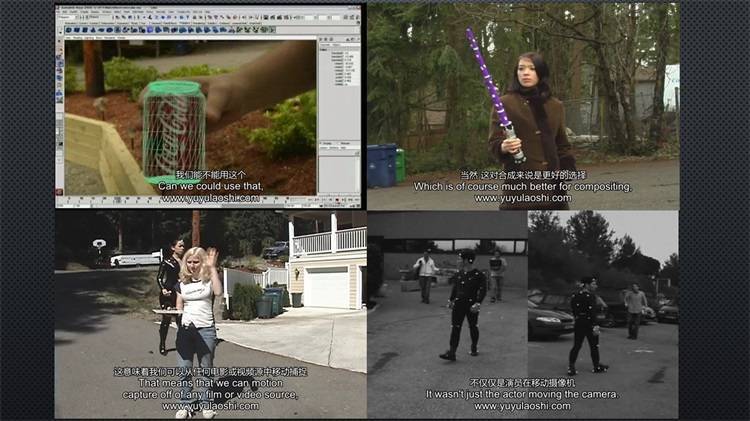Switch to Display tab in layer editor
This screenshot has width=750, height=421.
(x=328, y=143)
